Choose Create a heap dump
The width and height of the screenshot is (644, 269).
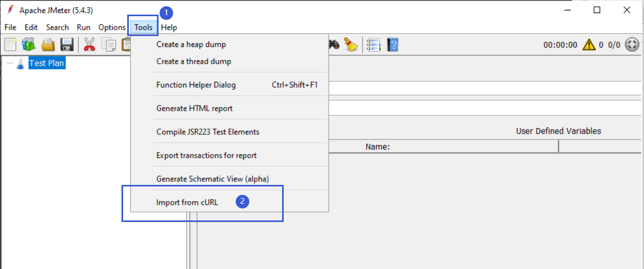point(229,44)
